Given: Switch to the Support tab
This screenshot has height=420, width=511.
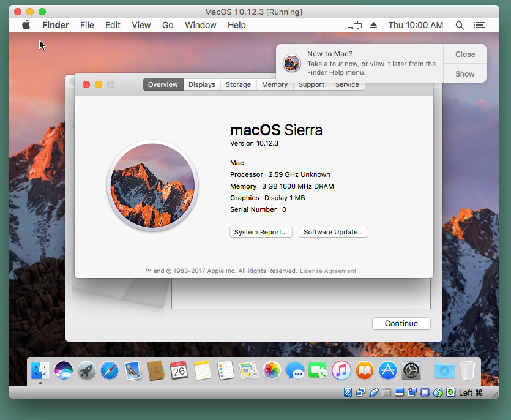Looking at the screenshot, I should [311, 86].
